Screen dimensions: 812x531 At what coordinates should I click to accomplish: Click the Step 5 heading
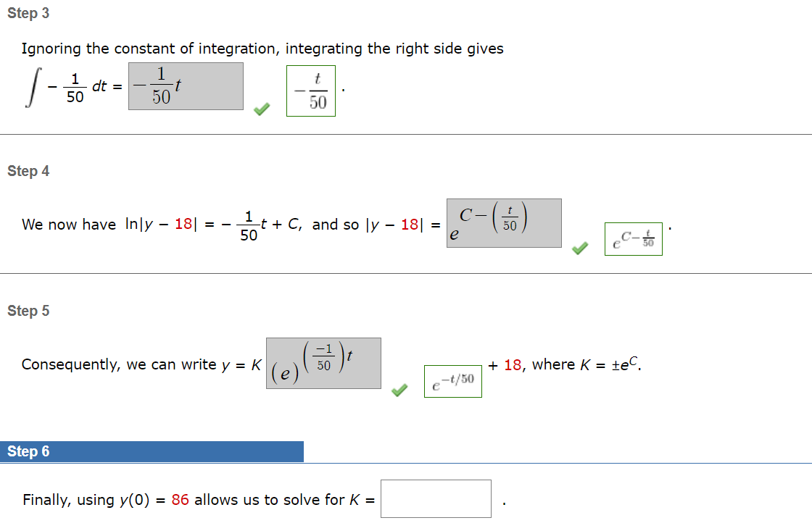pyautogui.click(x=28, y=310)
